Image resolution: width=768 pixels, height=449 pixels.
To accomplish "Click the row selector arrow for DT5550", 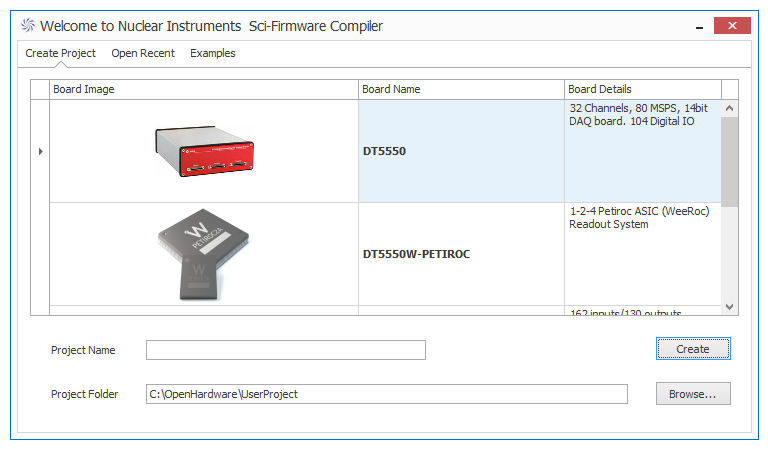I will pos(40,151).
